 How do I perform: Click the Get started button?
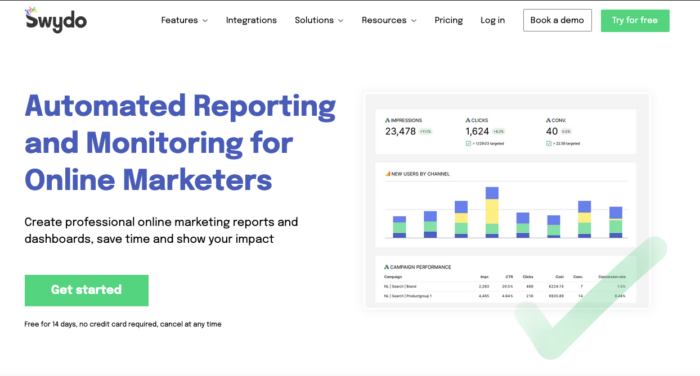pyautogui.click(x=87, y=290)
